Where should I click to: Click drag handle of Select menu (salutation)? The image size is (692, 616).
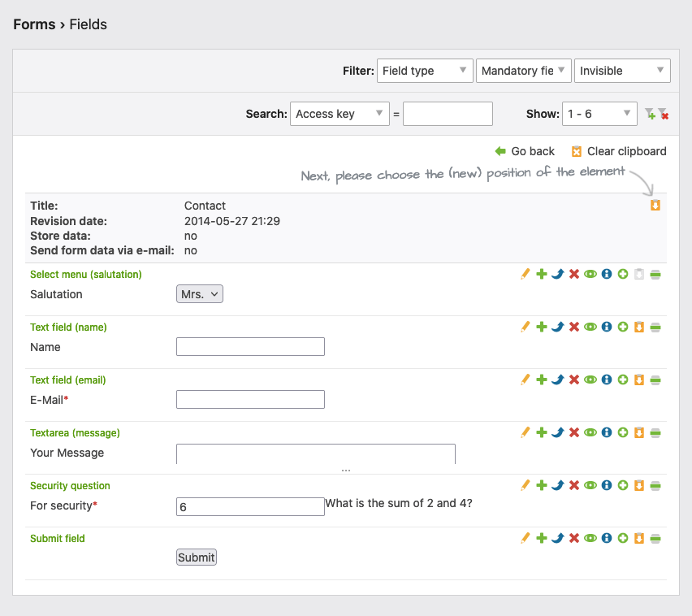655,274
